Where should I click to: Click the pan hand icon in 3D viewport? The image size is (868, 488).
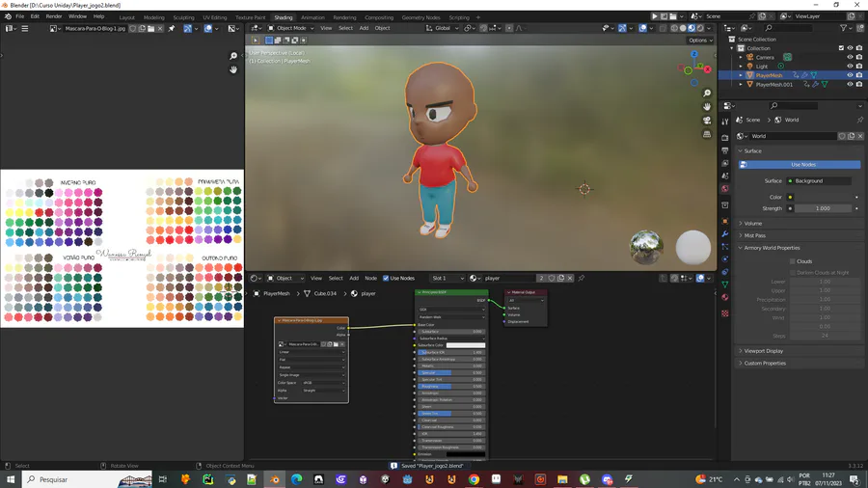click(x=707, y=107)
